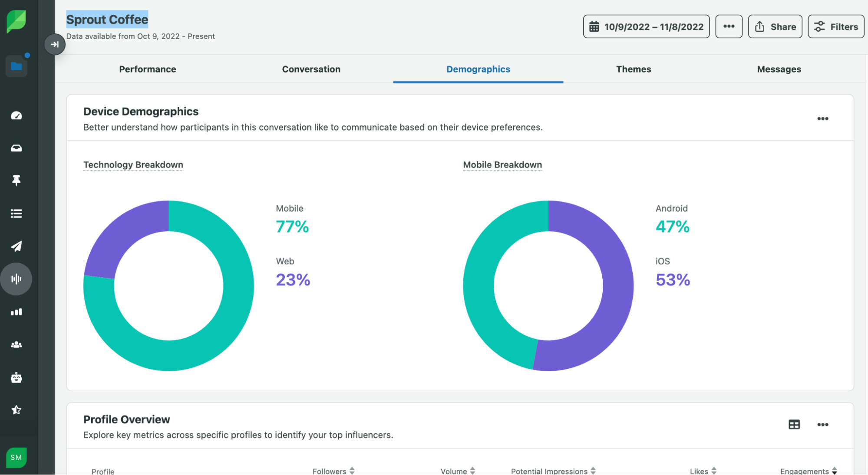This screenshot has height=475, width=868.
Task: Click the Share button
Action: (x=775, y=26)
